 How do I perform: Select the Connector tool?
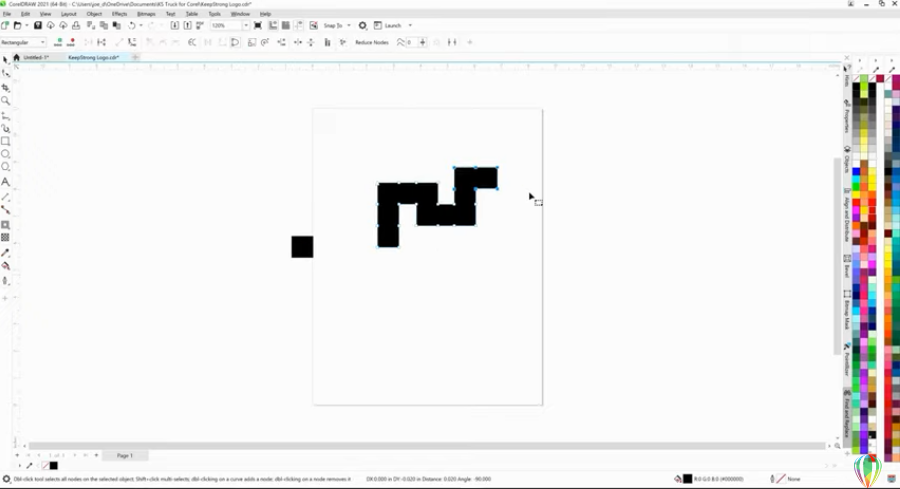coord(6,210)
